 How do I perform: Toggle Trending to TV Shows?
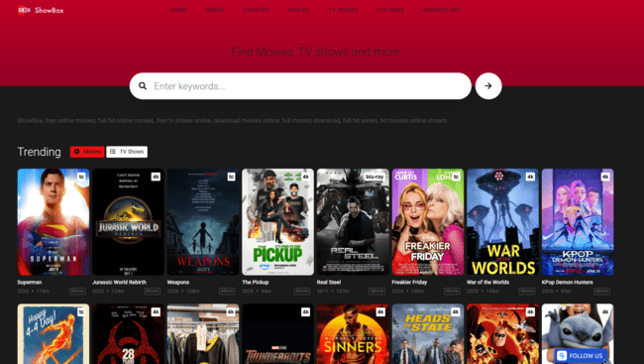point(127,152)
